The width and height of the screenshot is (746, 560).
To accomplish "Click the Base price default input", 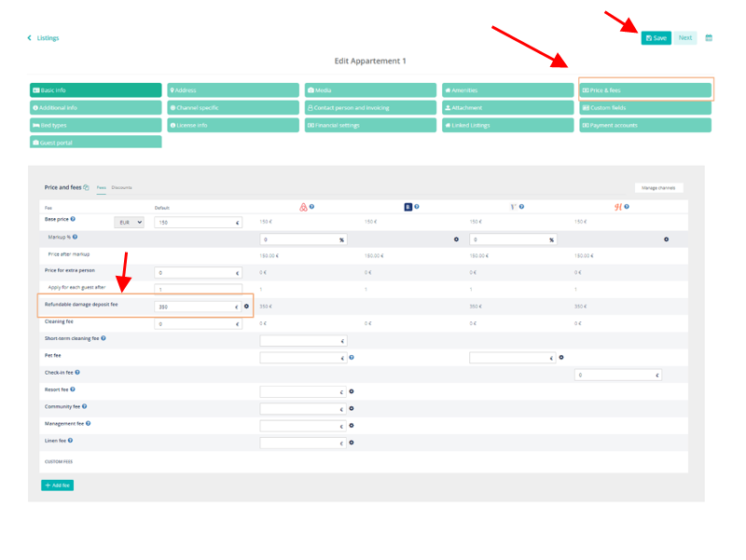I will 199,223.
